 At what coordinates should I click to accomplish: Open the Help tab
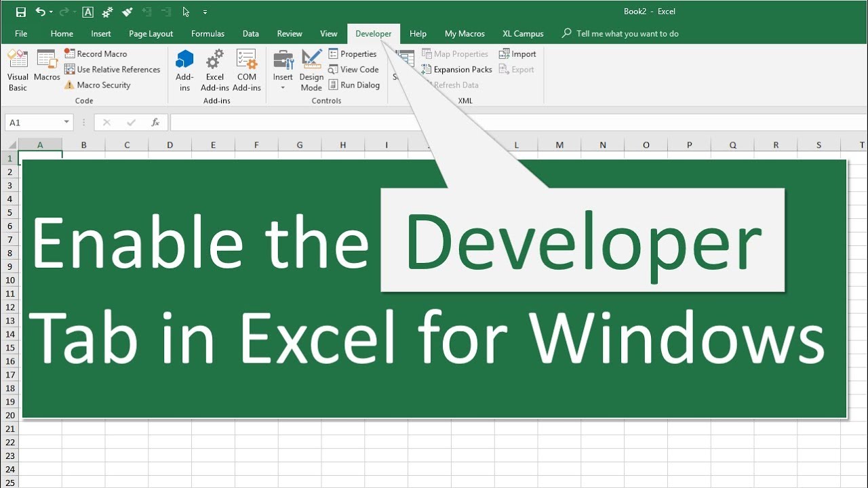coord(418,33)
